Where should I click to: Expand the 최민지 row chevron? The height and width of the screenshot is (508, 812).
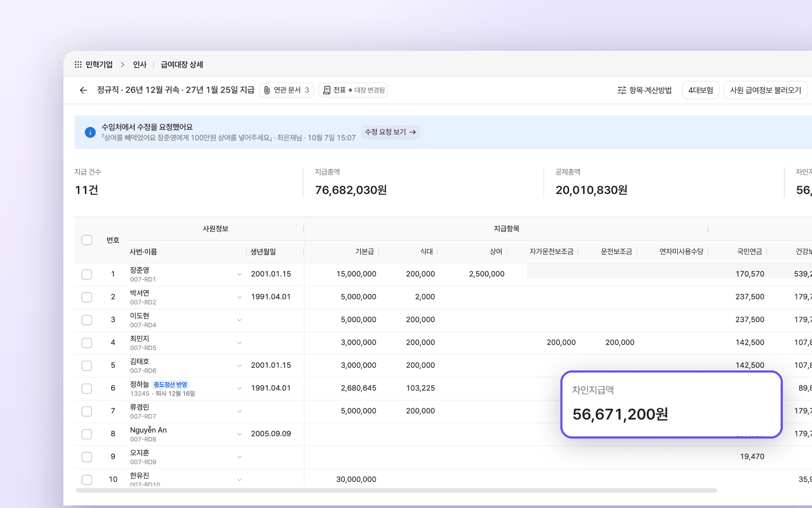(x=239, y=343)
